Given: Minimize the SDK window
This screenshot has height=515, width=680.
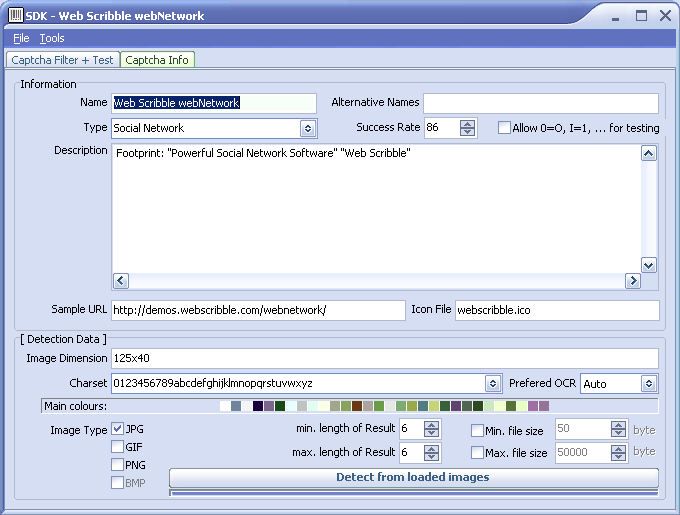Looking at the screenshot, I should [615, 18].
